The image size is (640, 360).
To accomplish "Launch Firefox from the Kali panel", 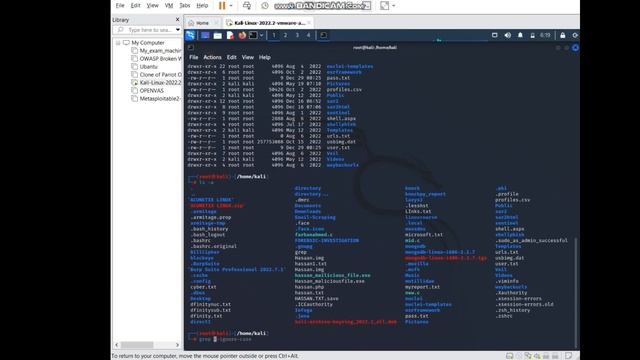I will pos(242,36).
